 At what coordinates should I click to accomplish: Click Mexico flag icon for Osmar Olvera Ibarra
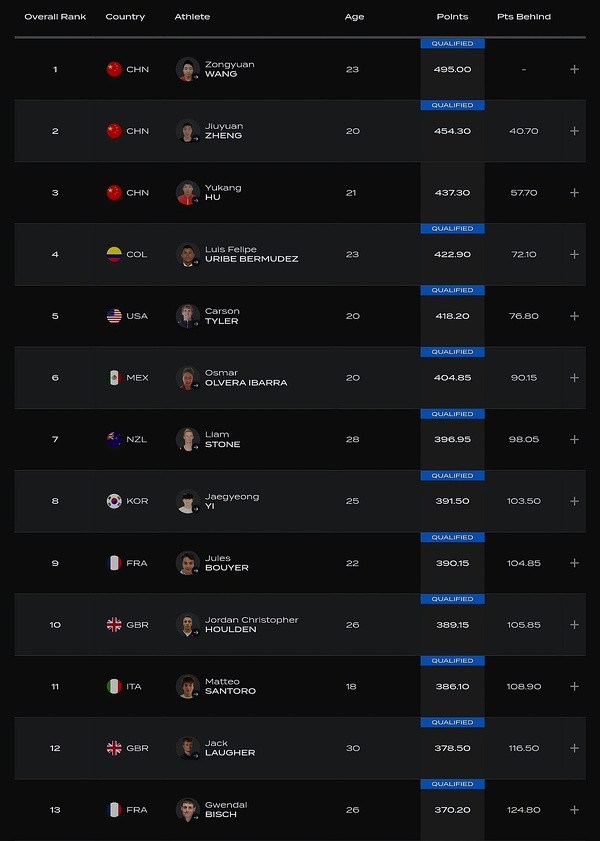[x=114, y=378]
